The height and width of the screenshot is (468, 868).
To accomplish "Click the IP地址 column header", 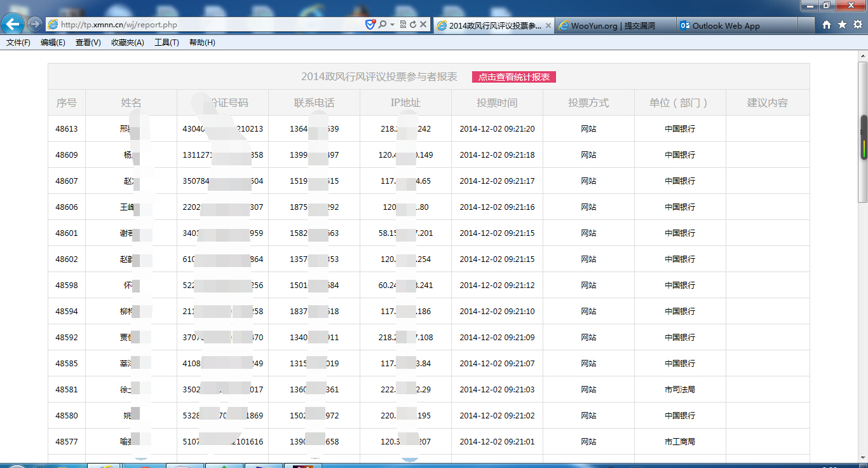I will click(405, 102).
